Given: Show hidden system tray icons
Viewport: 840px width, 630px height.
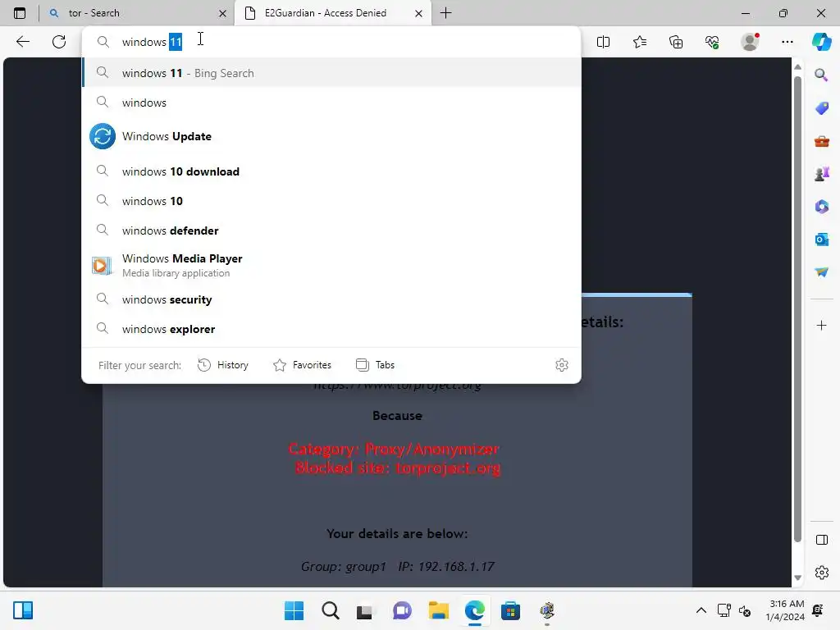Looking at the screenshot, I should [701, 610].
